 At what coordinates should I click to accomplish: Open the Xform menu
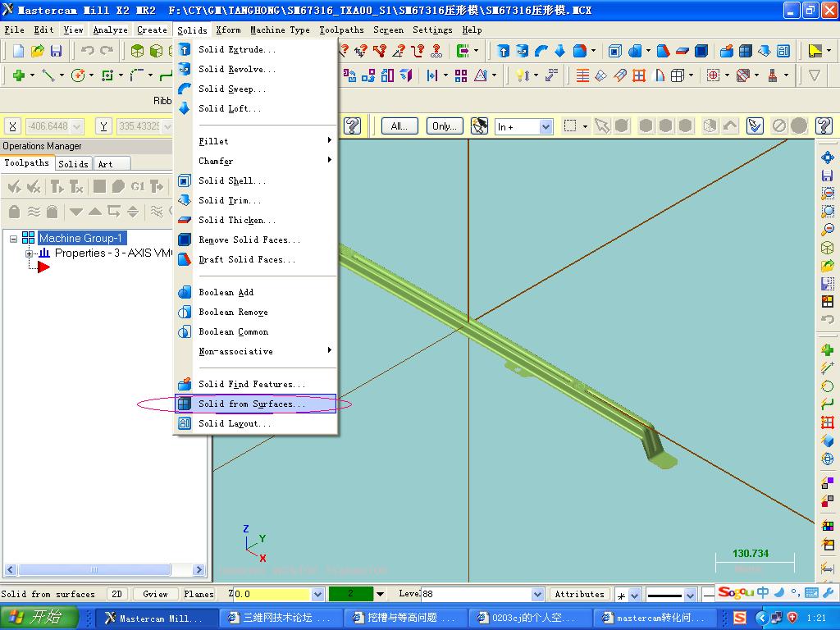coord(229,30)
